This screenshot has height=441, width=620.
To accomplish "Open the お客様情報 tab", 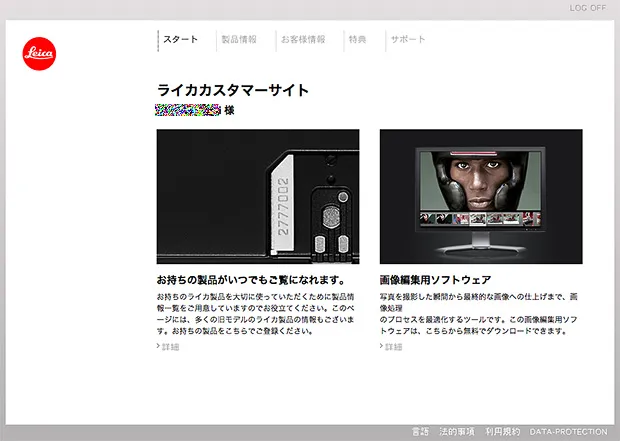I will coord(303,40).
